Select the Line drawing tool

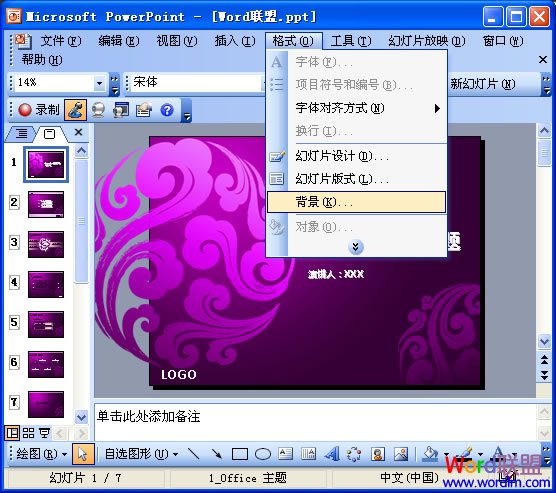coord(194,454)
